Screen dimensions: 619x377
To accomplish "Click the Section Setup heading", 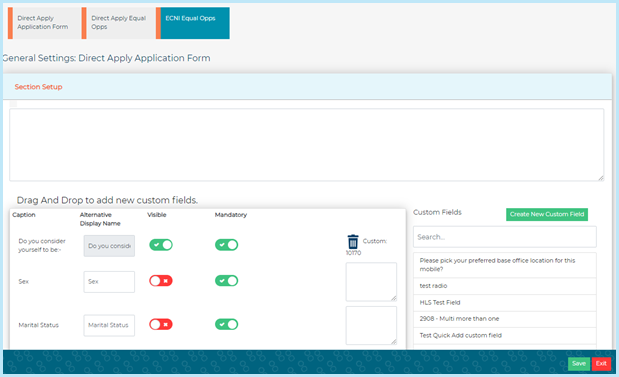I will click(x=38, y=87).
